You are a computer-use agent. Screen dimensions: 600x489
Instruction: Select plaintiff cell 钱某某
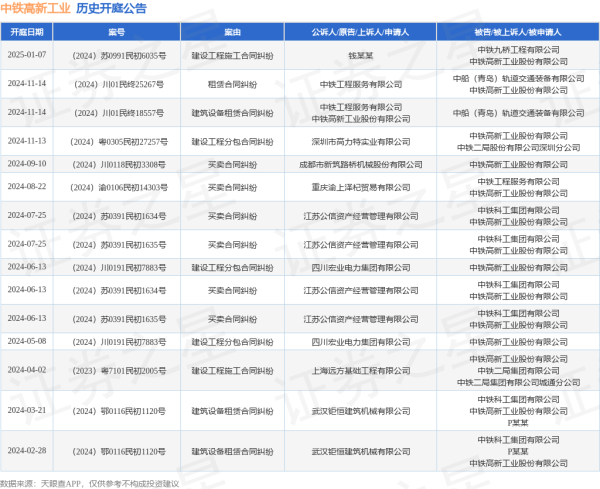[360, 56]
